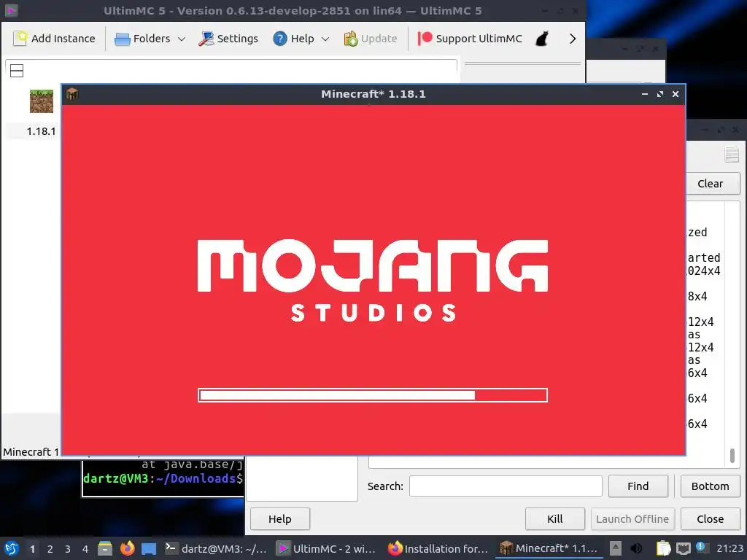Click the Help toolbar button in UltimMC
The image size is (747, 560).
[293, 39]
